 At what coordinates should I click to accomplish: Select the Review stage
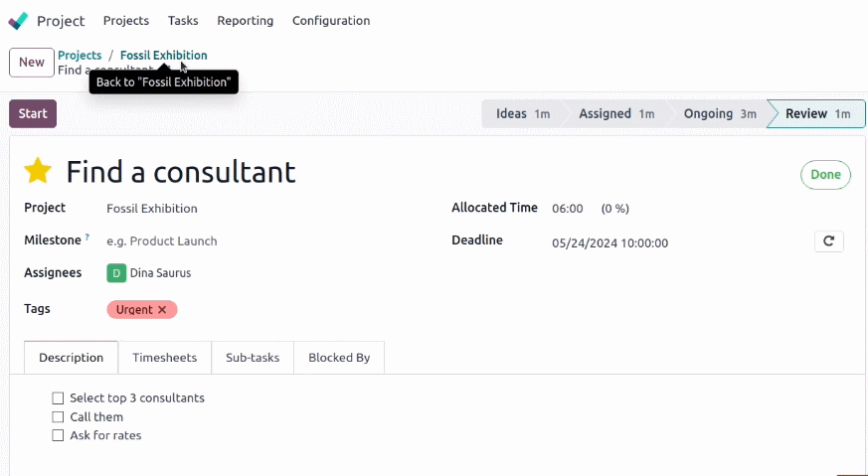click(817, 114)
